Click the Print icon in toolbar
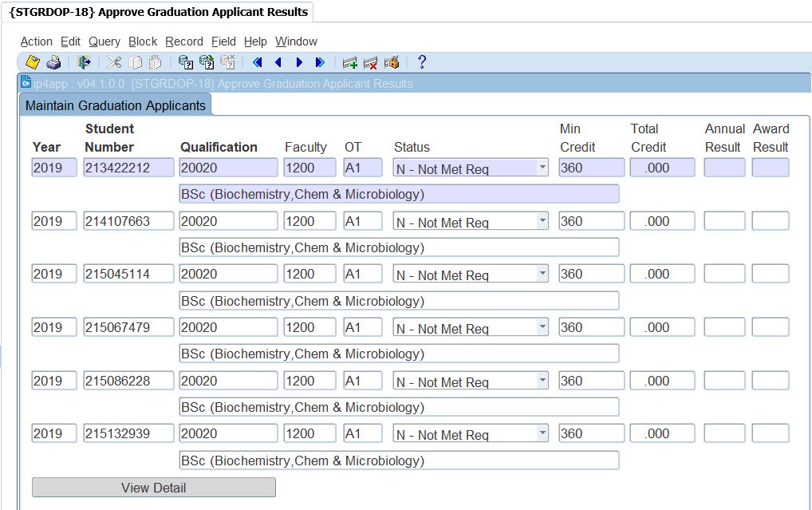Screen dimensions: 812x510 click(x=53, y=62)
